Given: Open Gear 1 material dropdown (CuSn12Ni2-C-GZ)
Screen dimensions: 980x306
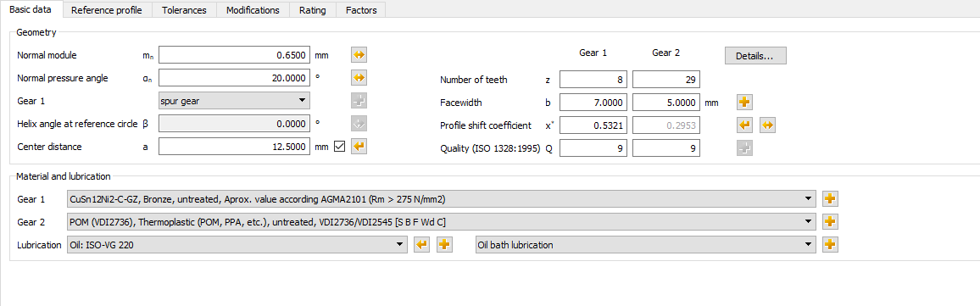Looking at the screenshot, I should click(x=441, y=199).
